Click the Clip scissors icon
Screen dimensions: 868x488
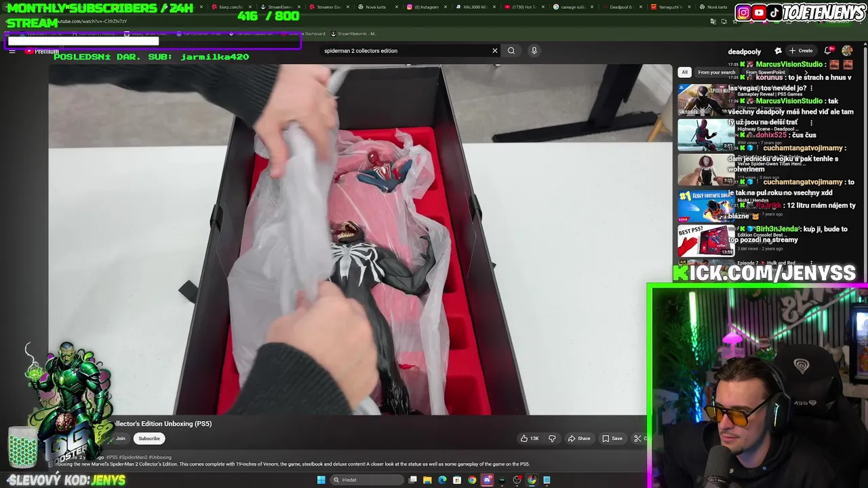(x=637, y=439)
